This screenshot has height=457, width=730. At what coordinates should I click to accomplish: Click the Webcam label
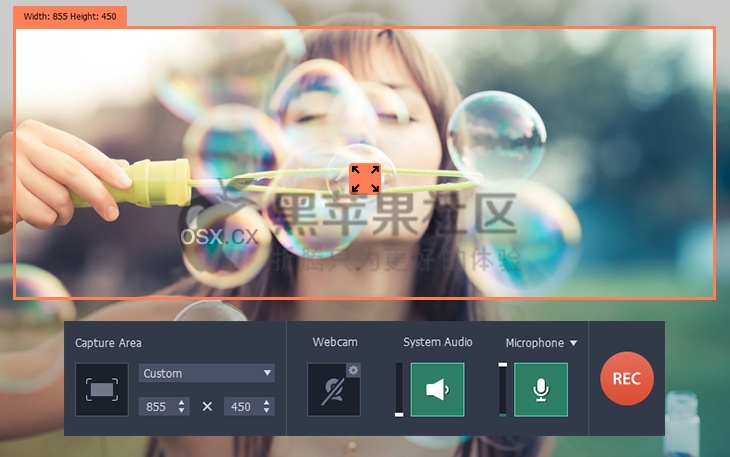coord(335,342)
